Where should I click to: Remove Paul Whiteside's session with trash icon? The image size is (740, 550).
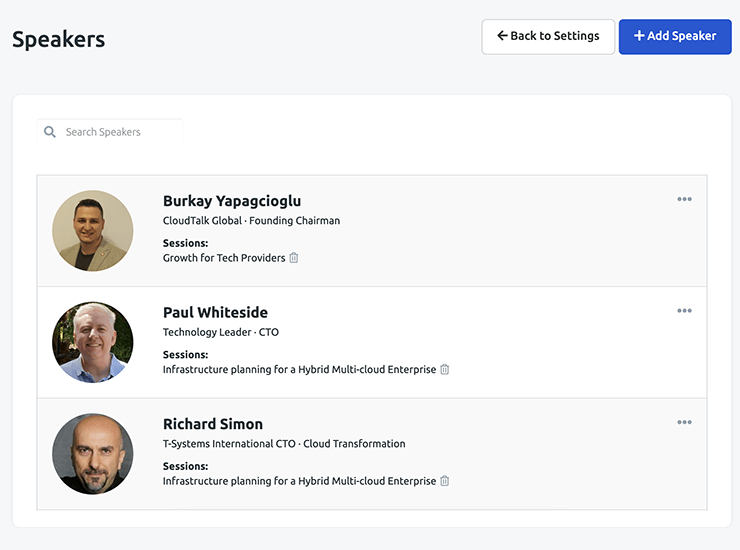pyautogui.click(x=445, y=370)
